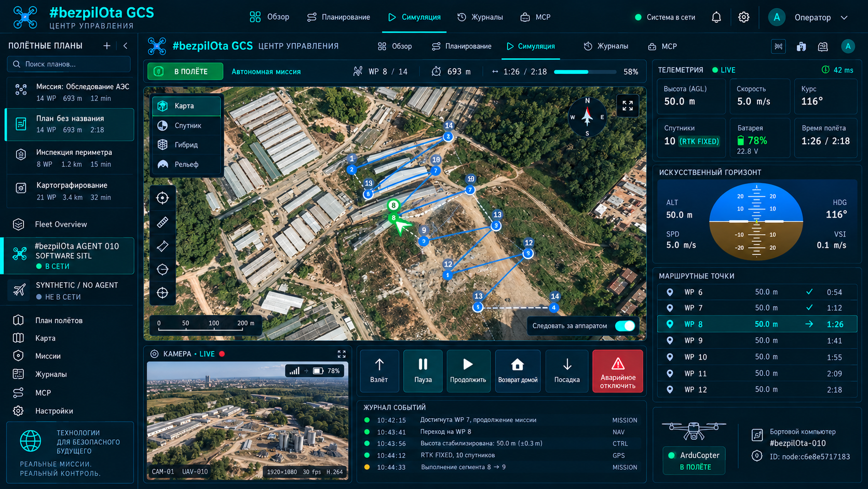Screen dimensions: 868x489
Task: Select Рельеф map layer
Action: (x=186, y=164)
